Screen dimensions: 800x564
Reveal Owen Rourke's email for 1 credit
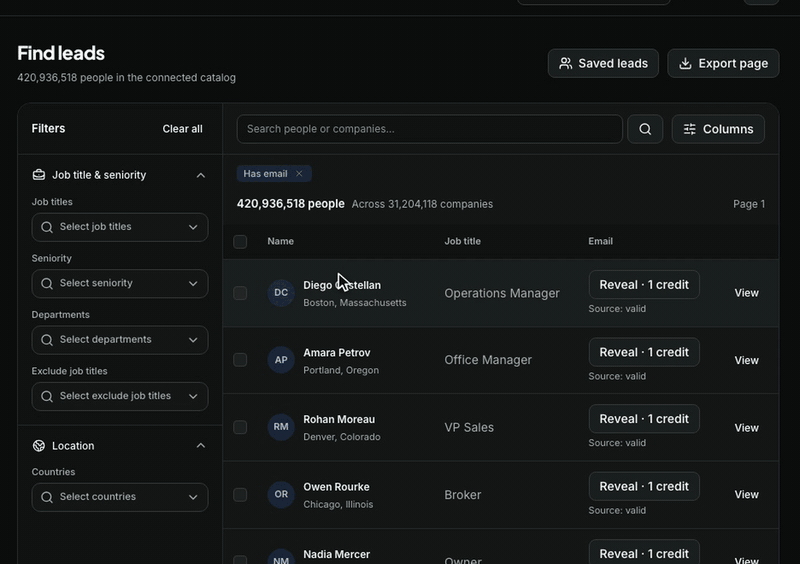click(644, 486)
